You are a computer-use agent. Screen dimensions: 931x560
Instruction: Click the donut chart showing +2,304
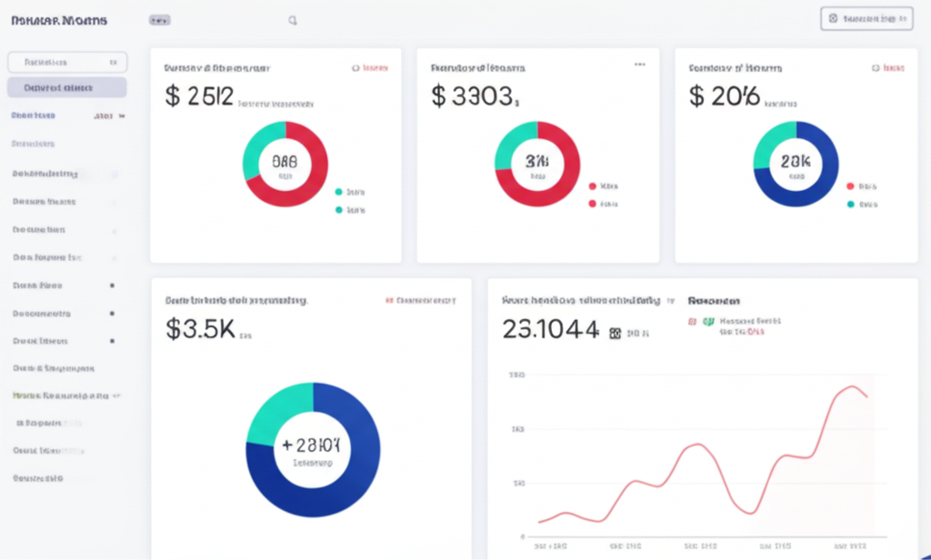click(313, 449)
